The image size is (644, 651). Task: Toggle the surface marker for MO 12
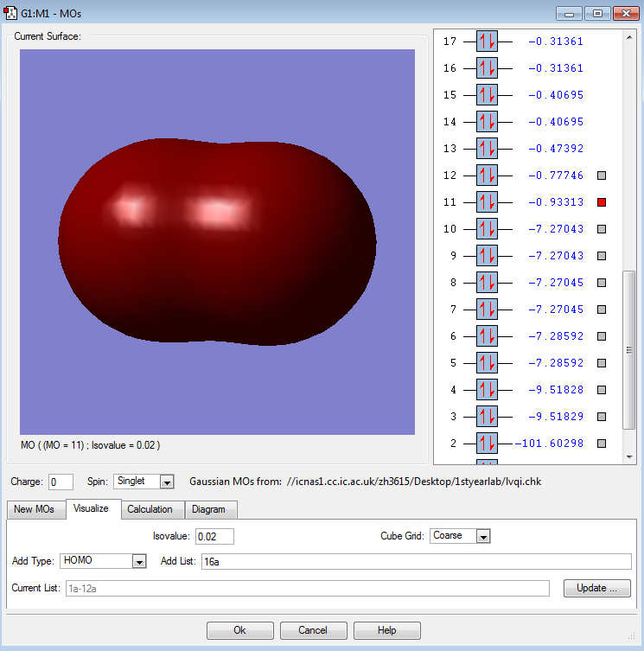pyautogui.click(x=602, y=176)
